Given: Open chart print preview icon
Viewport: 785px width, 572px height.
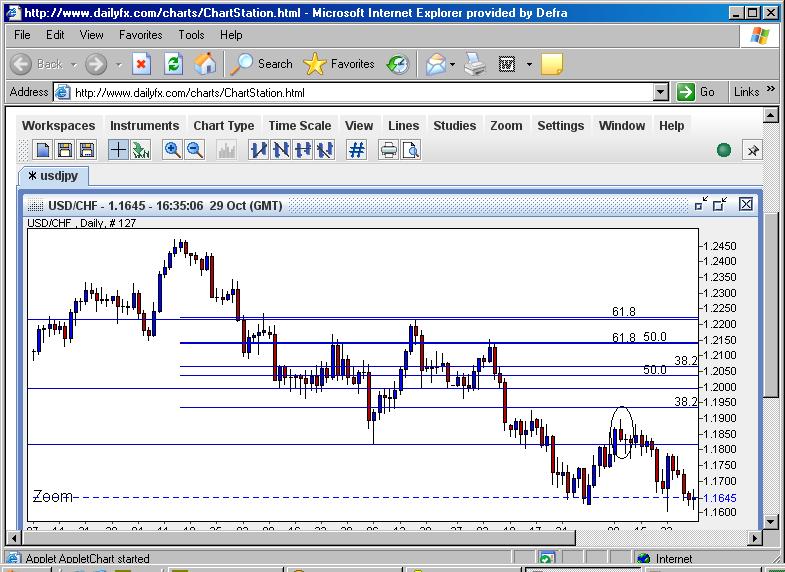Looking at the screenshot, I should pos(411,150).
